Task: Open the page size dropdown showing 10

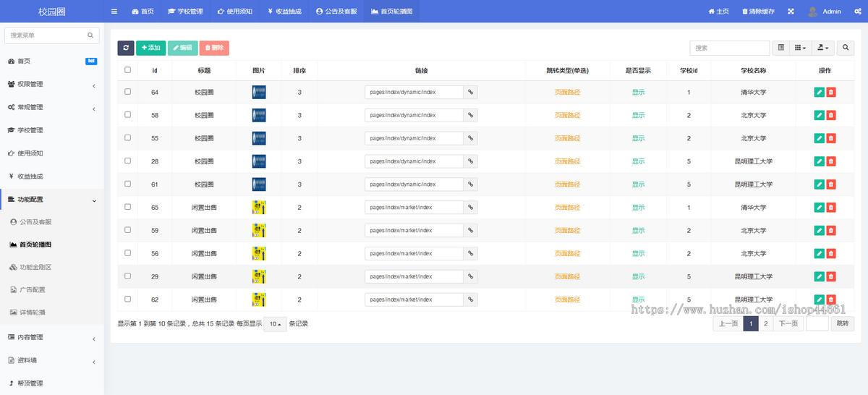Action: pyautogui.click(x=275, y=324)
